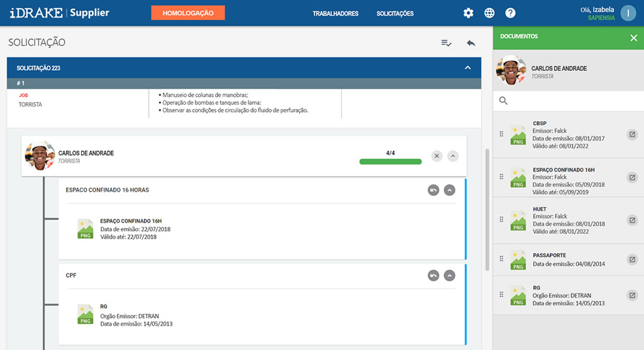
Task: Click the CBSP PNG file icon
Action: pos(518,135)
